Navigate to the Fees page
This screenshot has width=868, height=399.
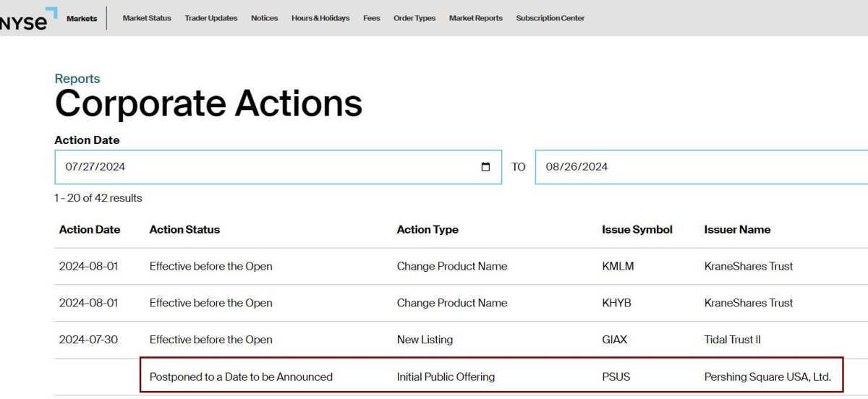[x=371, y=19]
